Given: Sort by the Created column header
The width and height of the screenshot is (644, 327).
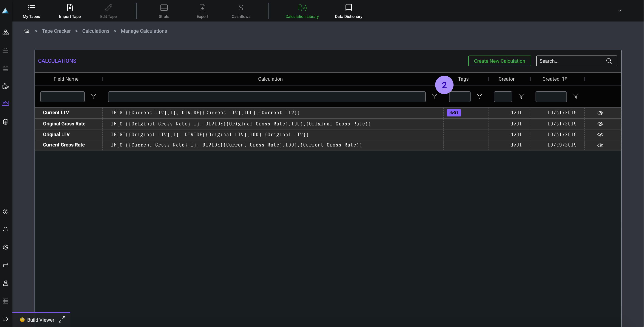Looking at the screenshot, I should (x=551, y=79).
